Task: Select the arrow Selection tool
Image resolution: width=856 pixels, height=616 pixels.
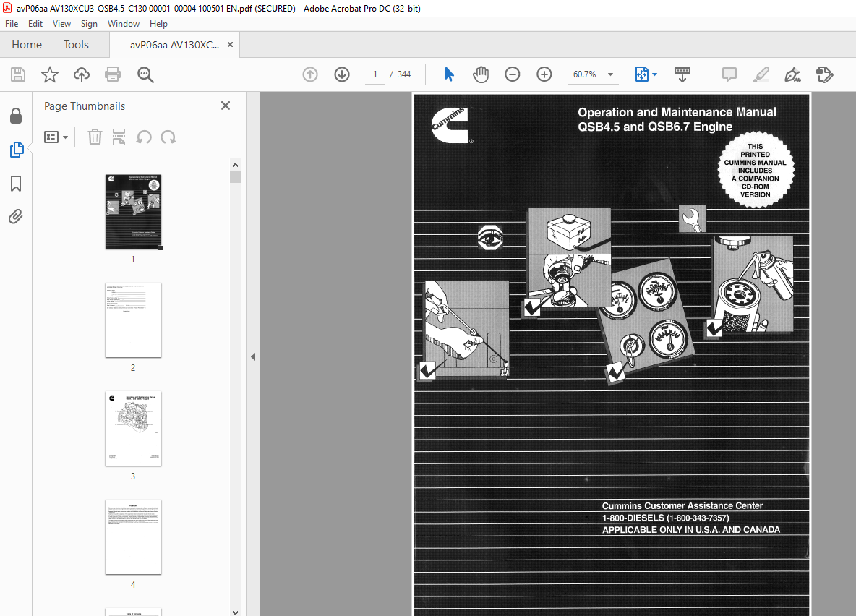Action: [449, 74]
